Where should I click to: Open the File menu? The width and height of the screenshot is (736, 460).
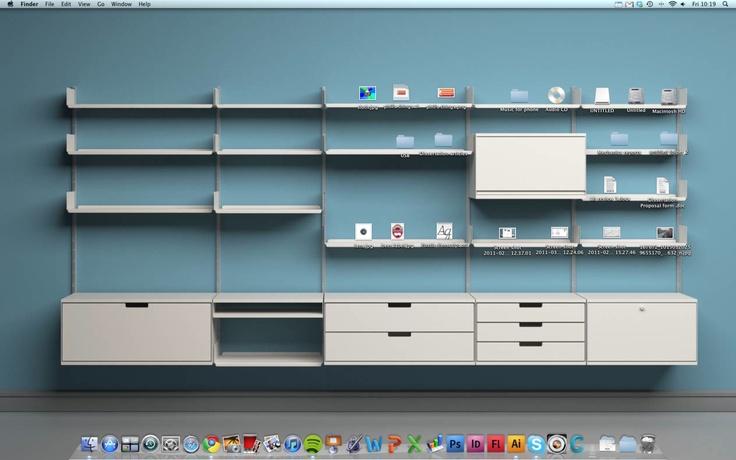49,4
